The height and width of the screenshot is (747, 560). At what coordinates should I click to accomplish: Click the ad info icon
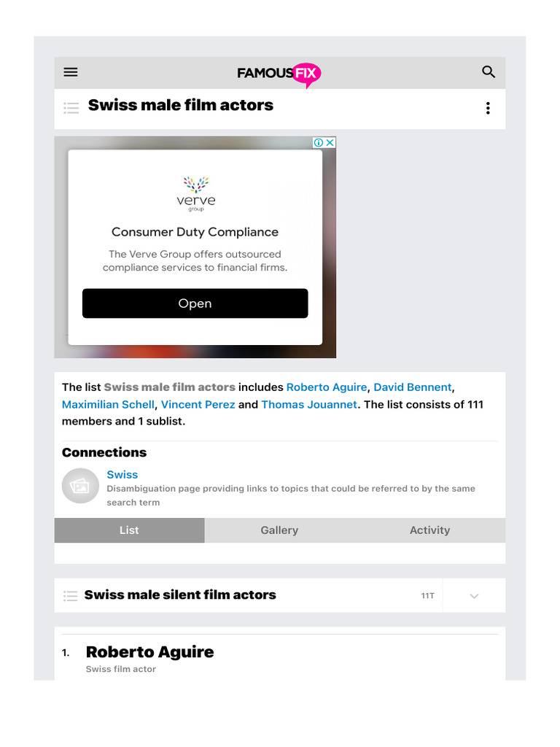[319, 143]
